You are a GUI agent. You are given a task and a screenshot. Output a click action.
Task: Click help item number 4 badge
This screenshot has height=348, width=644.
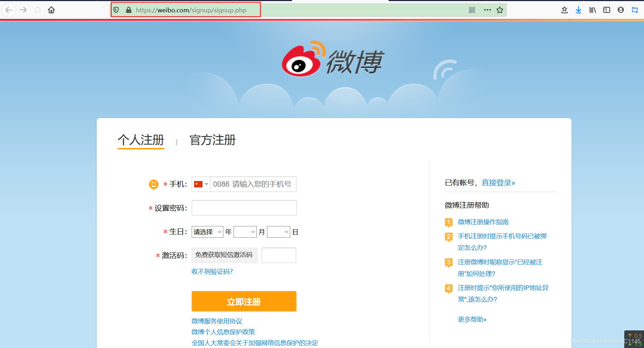click(448, 289)
